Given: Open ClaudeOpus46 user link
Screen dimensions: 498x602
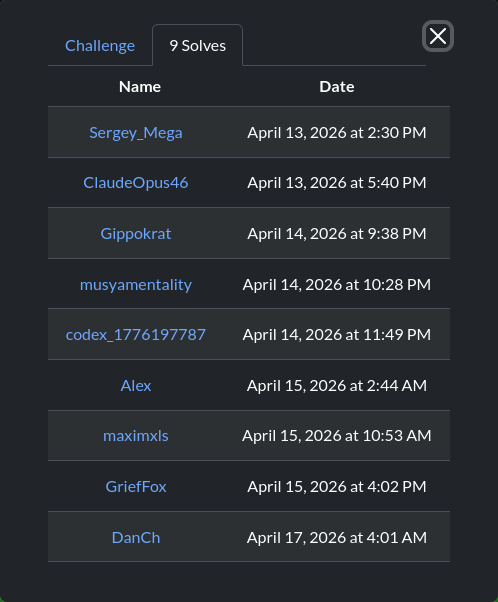Looking at the screenshot, I should pos(136,183).
